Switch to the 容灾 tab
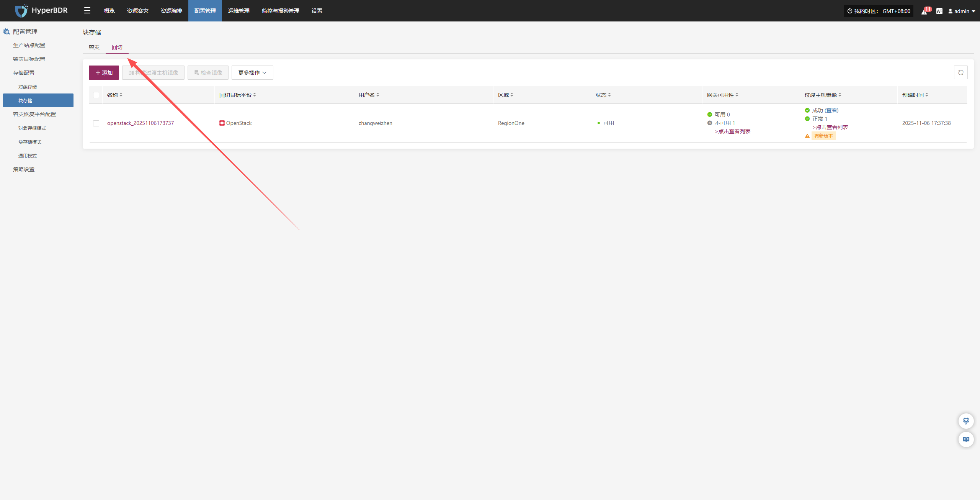Viewport: 980px width, 500px height. pos(94,47)
